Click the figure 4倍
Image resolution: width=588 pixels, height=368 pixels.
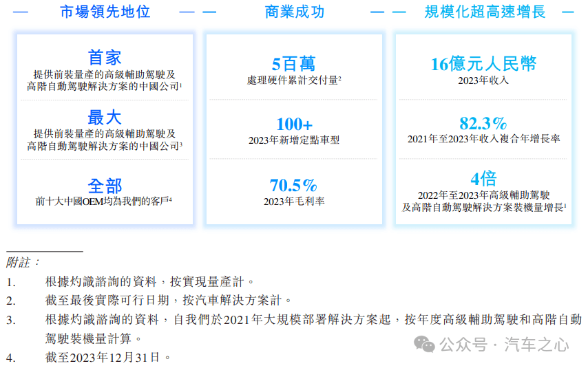point(484,178)
